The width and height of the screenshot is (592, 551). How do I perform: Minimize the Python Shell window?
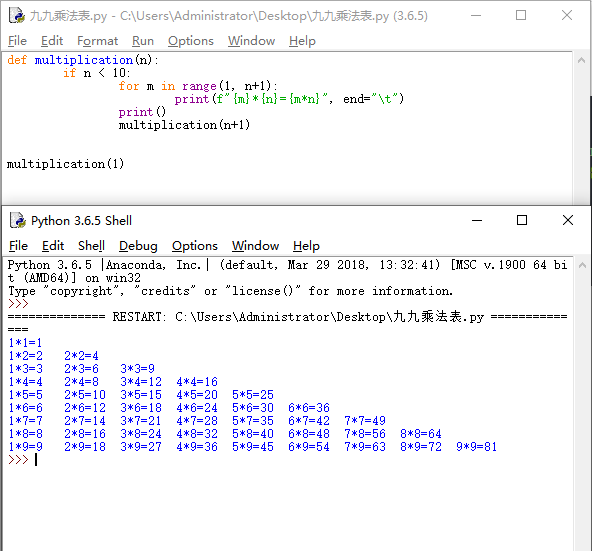click(x=477, y=220)
